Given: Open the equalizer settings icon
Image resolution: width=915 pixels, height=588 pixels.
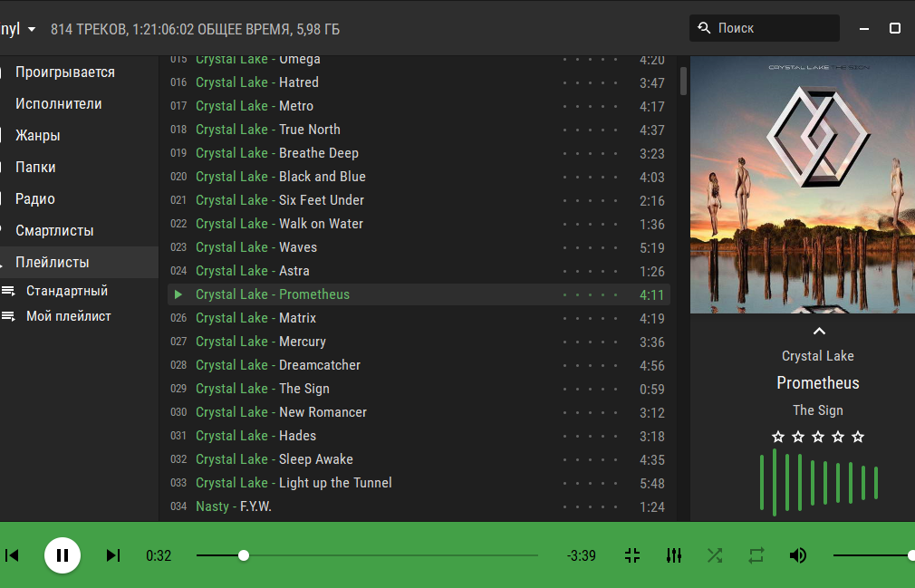Looking at the screenshot, I should pos(674,555).
